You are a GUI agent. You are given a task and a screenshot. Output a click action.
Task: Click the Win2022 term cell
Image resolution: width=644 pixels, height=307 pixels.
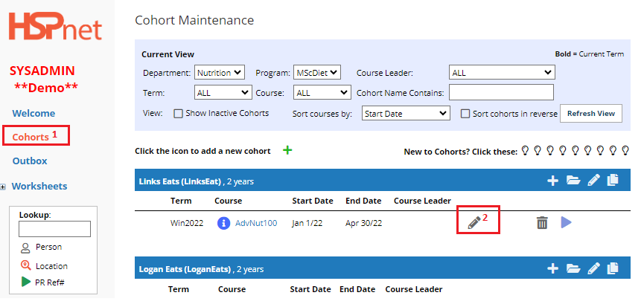click(187, 224)
